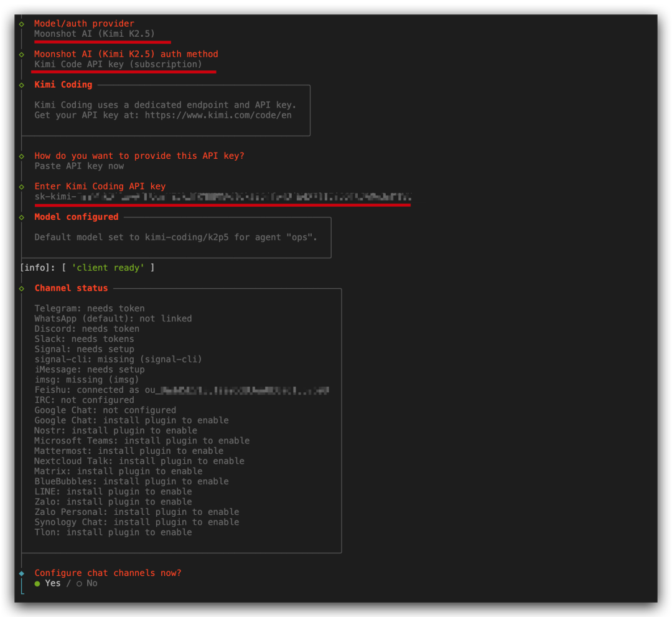Click the diamond marker beside Model/auth provider
The image size is (672, 617).
tap(22, 24)
